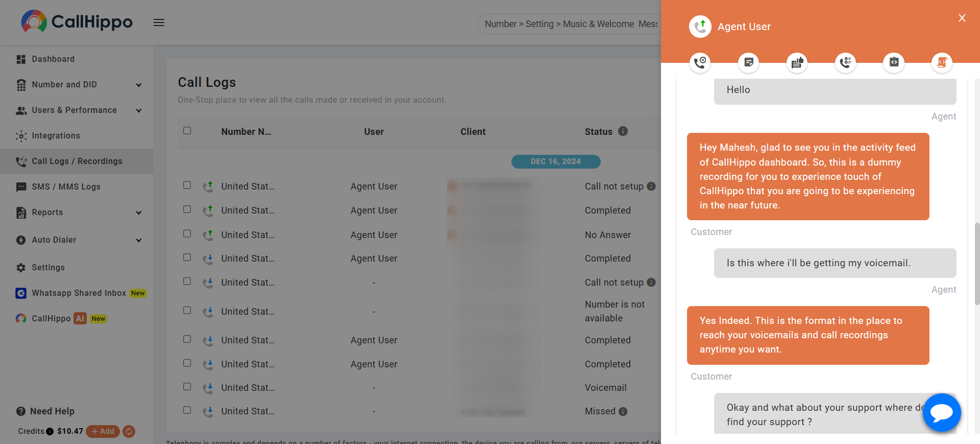The width and height of the screenshot is (980, 444).
Task: Check the row with status Voicemail
Action: pyautogui.click(x=187, y=387)
